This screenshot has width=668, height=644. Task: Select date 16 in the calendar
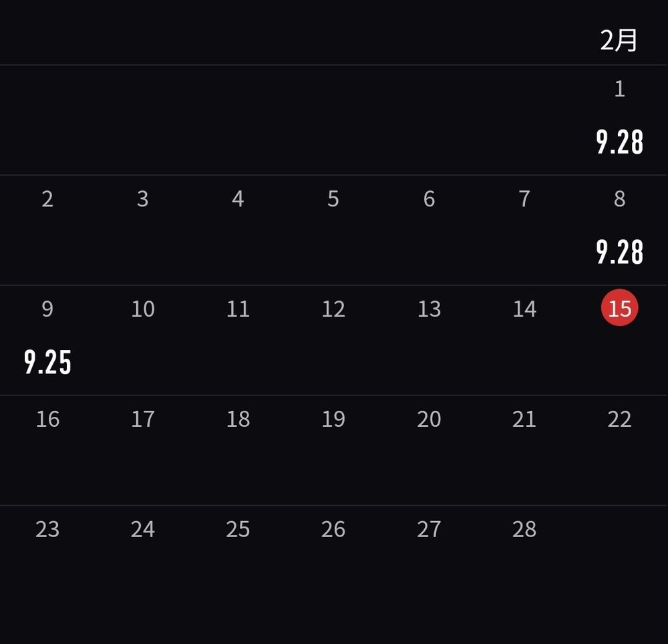[x=47, y=419]
